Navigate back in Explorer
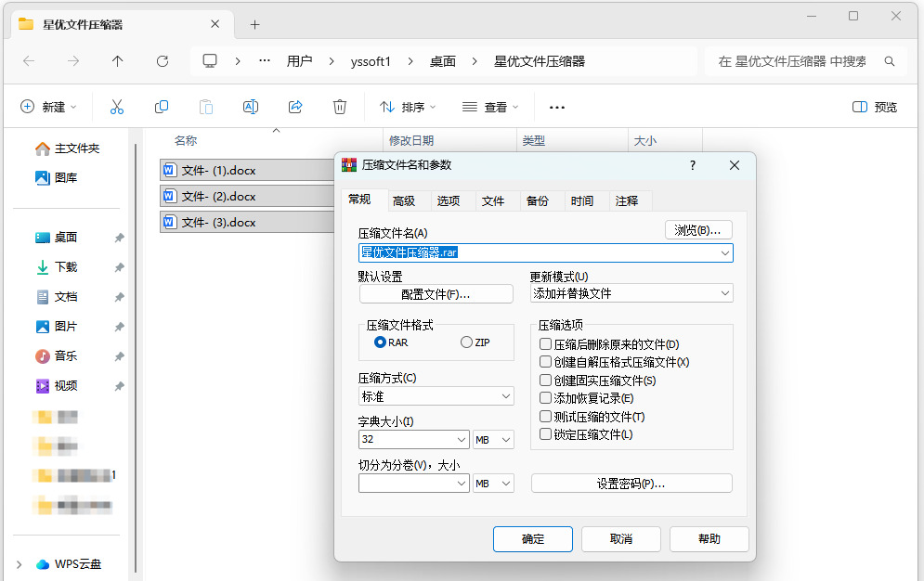Screen dimensions: 924x581 29,61
